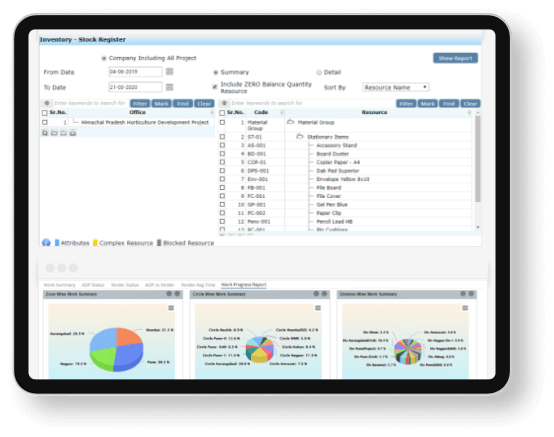Image resolution: width=554 pixels, height=437 pixels.
Task: Collapse the Stationary Items tree node
Action: [x=300, y=136]
